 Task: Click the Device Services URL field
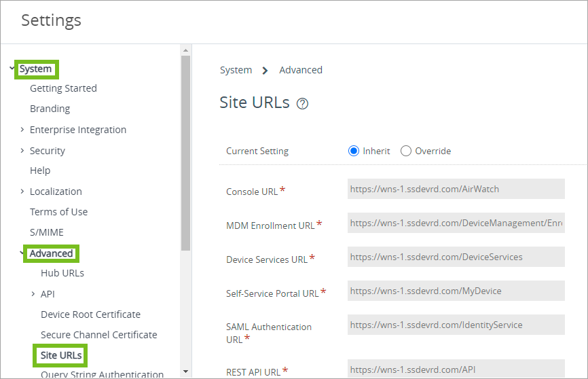pyautogui.click(x=456, y=257)
